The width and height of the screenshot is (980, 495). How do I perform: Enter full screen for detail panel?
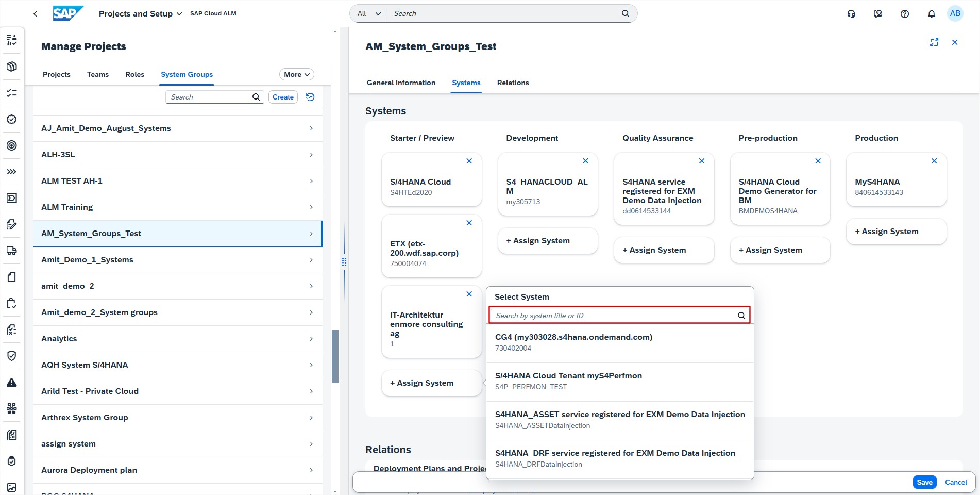click(x=934, y=42)
